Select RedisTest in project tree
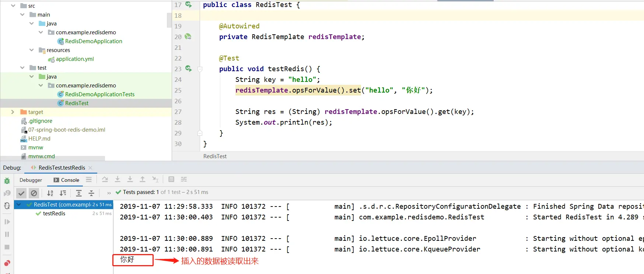 (x=77, y=103)
